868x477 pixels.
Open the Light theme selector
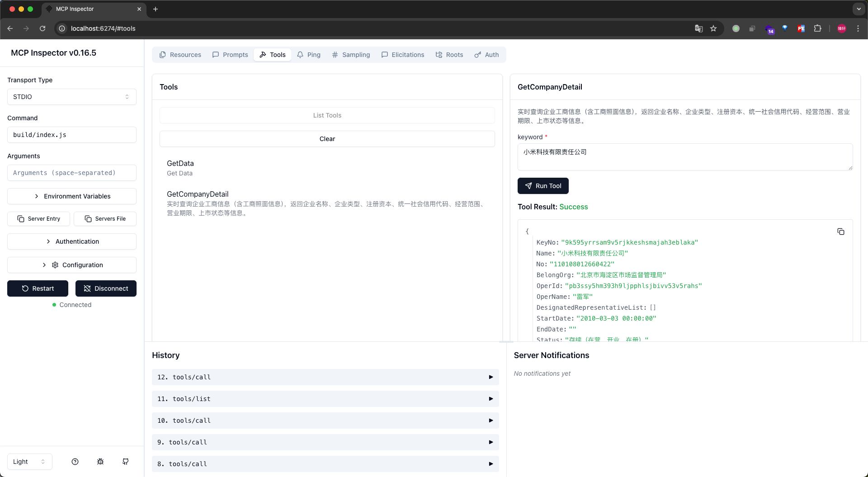[29, 462]
